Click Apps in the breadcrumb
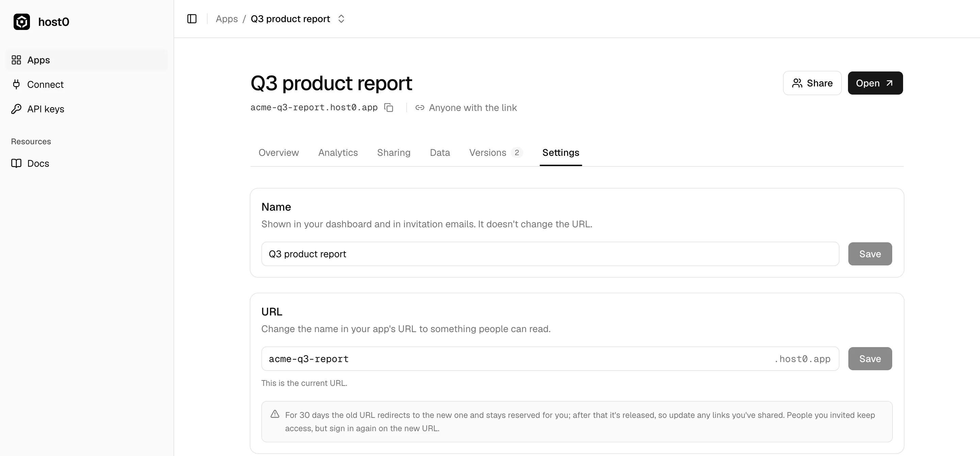This screenshot has height=456, width=980. (x=227, y=19)
